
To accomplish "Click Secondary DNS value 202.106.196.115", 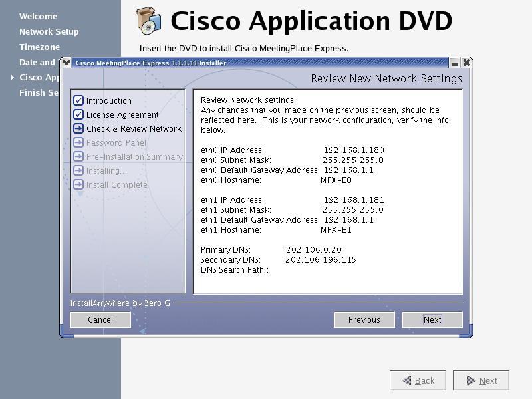I will coord(321,259).
